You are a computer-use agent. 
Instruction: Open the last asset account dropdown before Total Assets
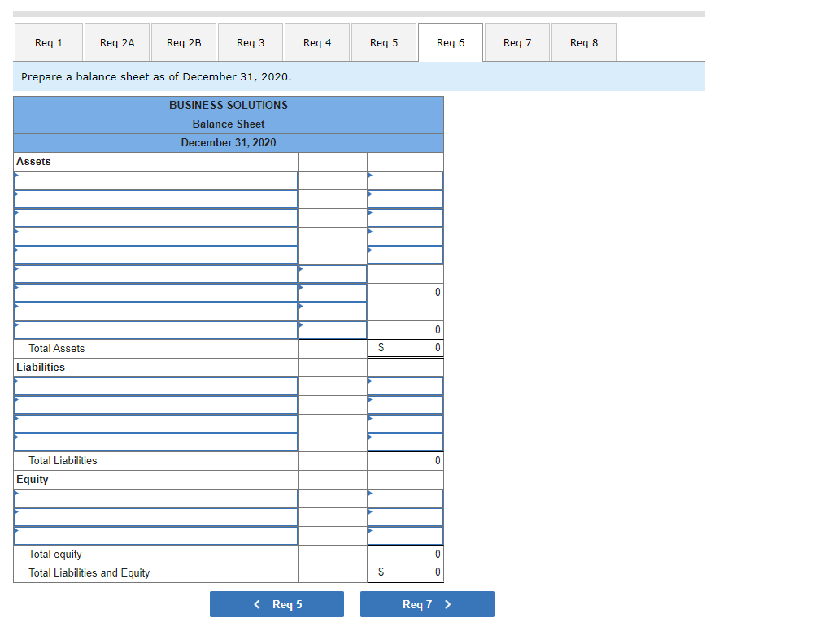(155, 329)
